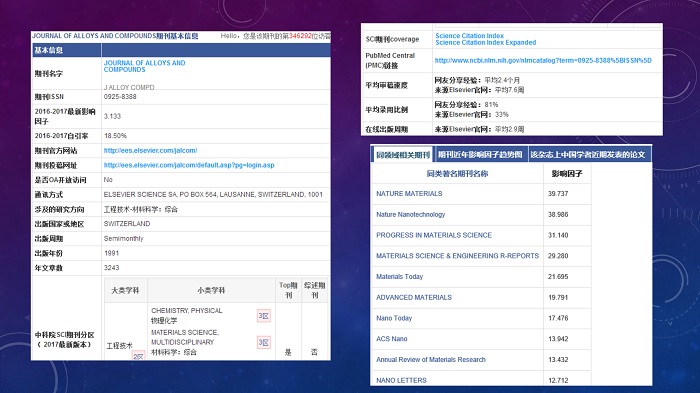This screenshot has width=700, height=393.
Task: Select the ADVANCED MATERIALS journal link
Action: pos(413,297)
